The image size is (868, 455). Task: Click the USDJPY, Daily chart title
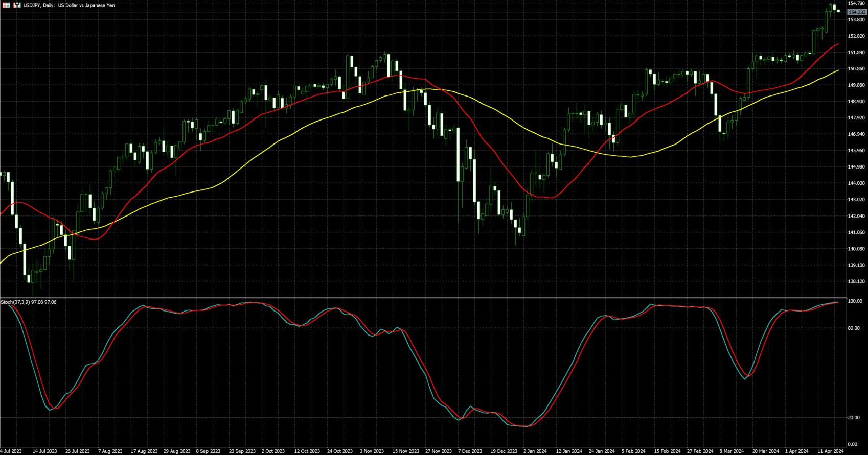(x=69, y=5)
